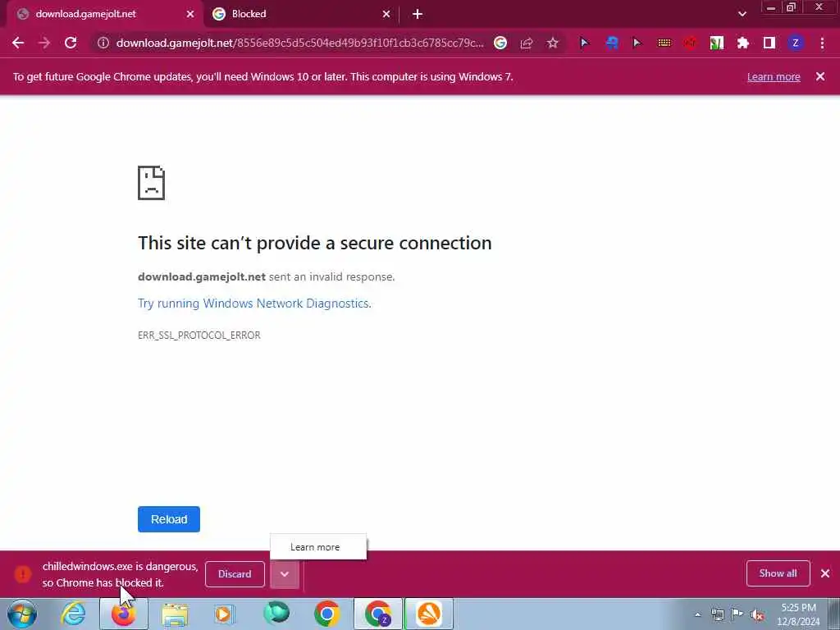Click the chilledwindows.exe is dangerous message
840x630 pixels.
click(120, 574)
